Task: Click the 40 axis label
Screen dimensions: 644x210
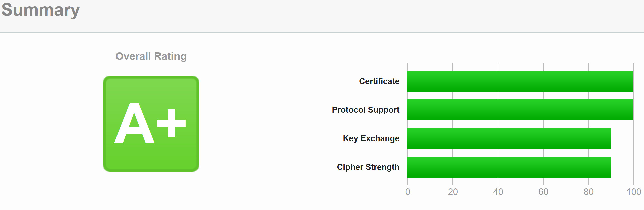Action: point(498,192)
